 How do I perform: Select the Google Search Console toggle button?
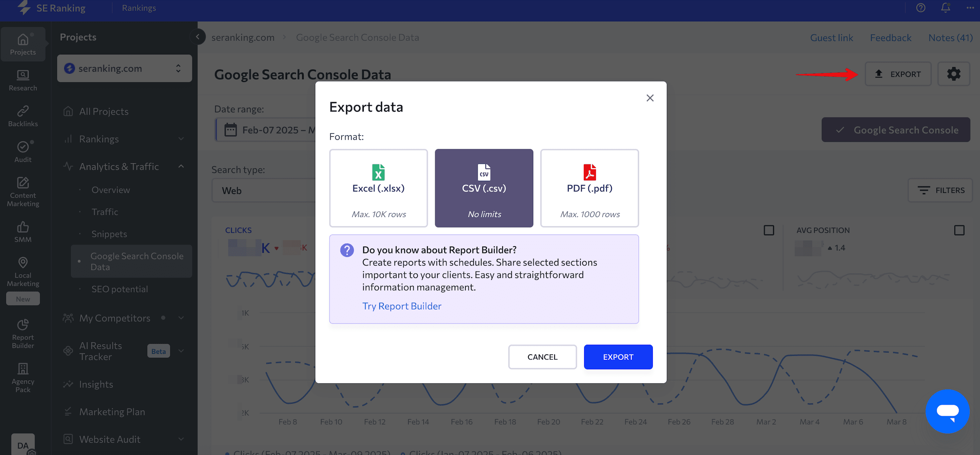coord(895,130)
